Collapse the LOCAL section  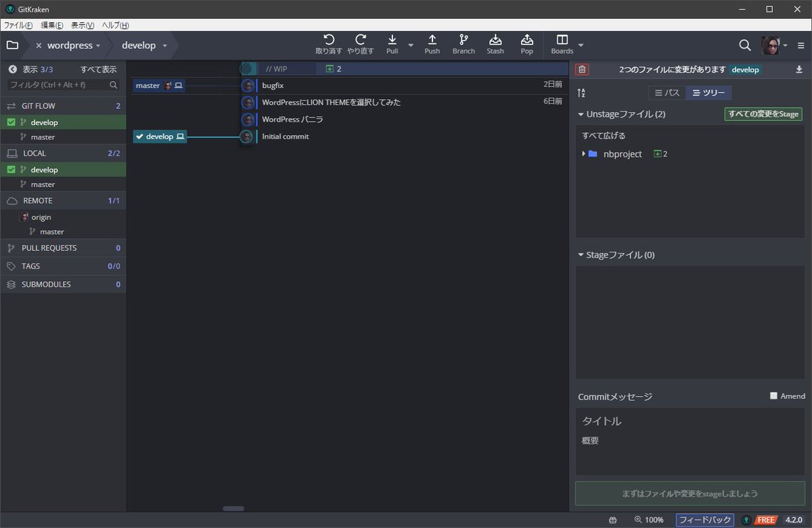(63, 153)
